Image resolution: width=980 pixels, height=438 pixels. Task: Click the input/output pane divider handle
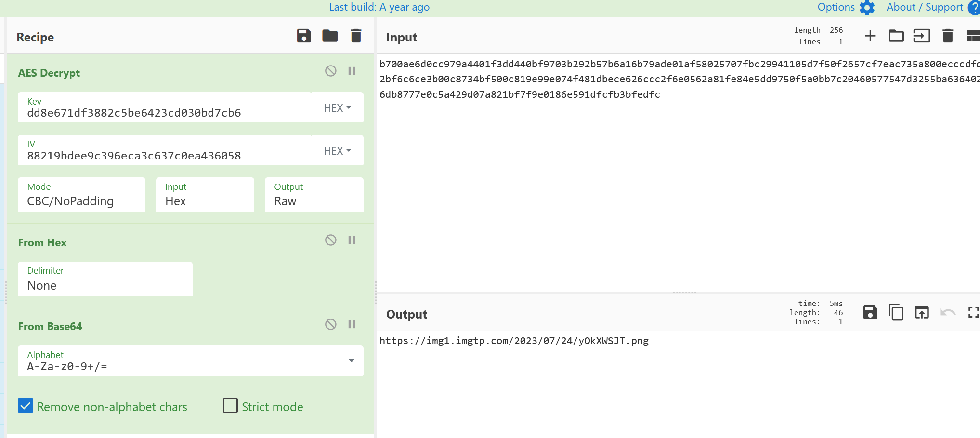[684, 292]
